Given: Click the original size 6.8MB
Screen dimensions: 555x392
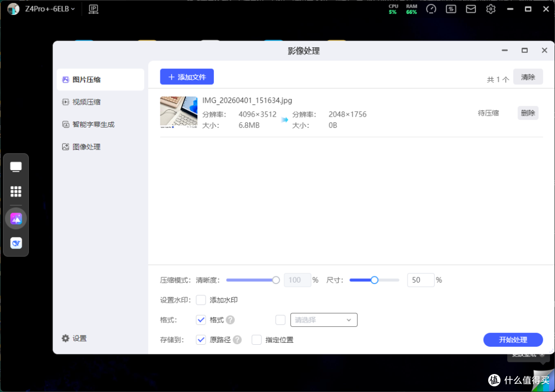Looking at the screenshot, I should [249, 125].
